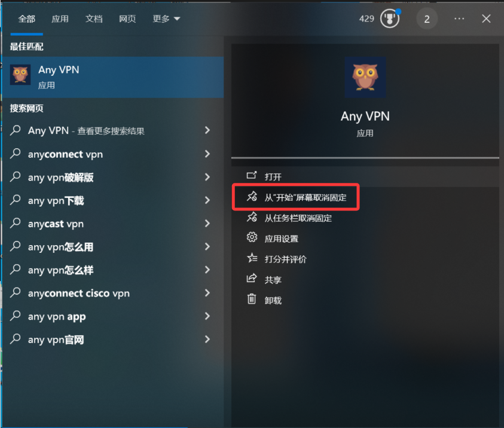The height and width of the screenshot is (428, 504).
Task: Switch to the 应用 tab
Action: click(60, 19)
